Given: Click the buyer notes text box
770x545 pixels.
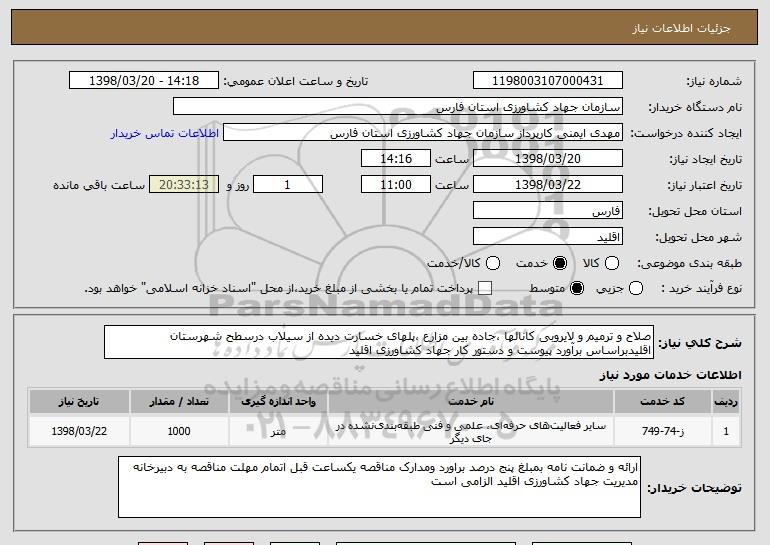Looking at the screenshot, I should [379, 487].
